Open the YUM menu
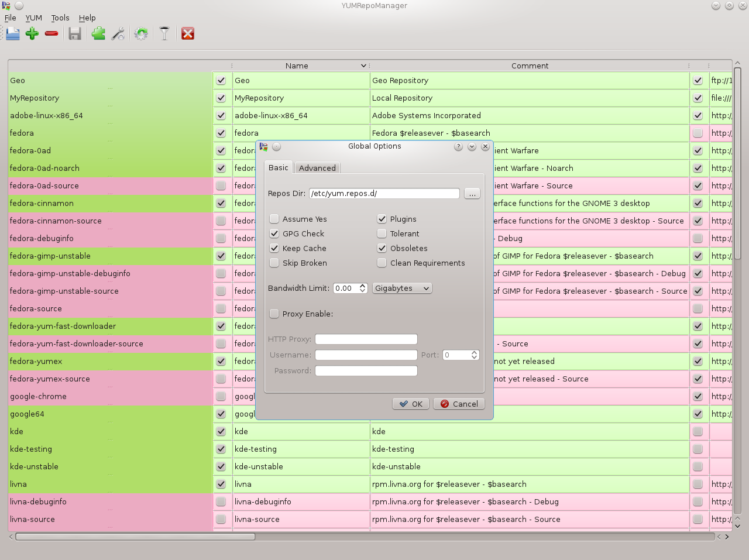Screen dimensions: 749x560 (33, 18)
